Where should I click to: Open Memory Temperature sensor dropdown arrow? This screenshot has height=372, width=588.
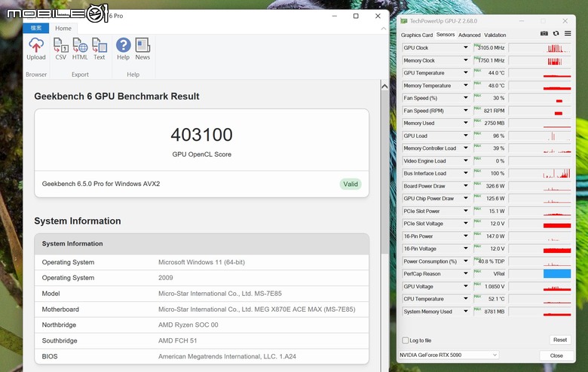coord(466,85)
